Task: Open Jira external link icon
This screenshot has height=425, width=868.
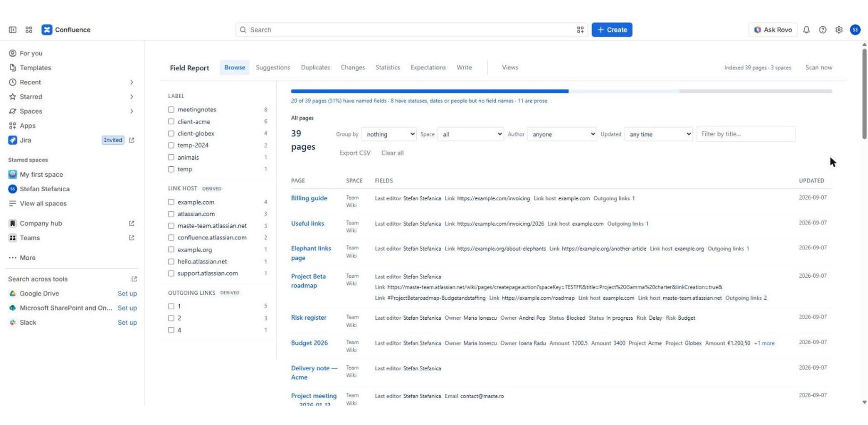Action: tap(132, 140)
